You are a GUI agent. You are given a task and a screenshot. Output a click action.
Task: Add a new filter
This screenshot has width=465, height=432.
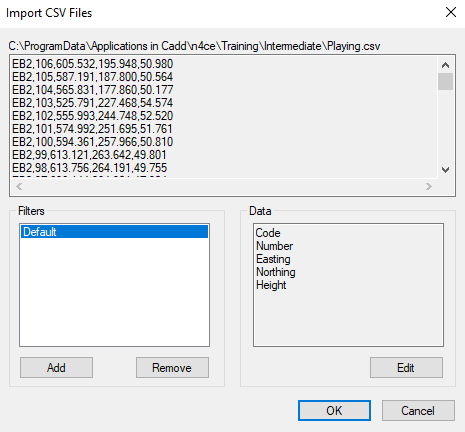[x=56, y=368]
